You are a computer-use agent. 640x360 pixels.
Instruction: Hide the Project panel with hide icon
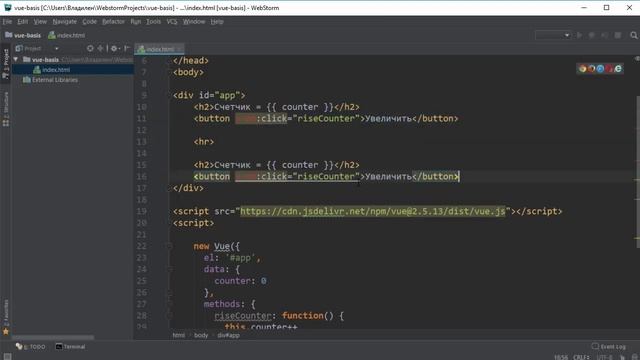pyautogui.click(x=127, y=49)
